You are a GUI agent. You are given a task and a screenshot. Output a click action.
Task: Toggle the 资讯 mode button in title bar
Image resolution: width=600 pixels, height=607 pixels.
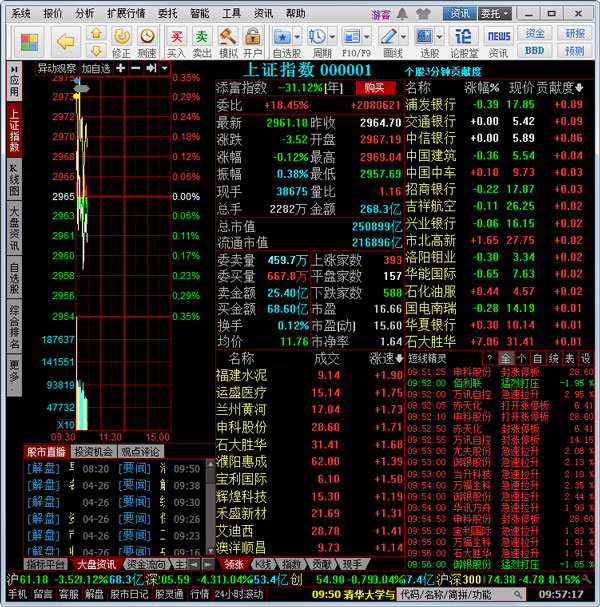click(x=460, y=14)
